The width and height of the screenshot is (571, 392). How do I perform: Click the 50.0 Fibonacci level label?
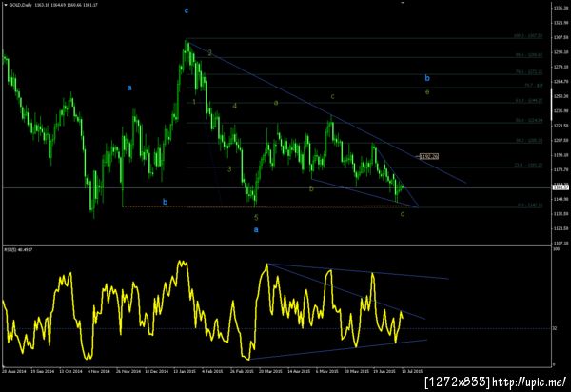coord(529,120)
